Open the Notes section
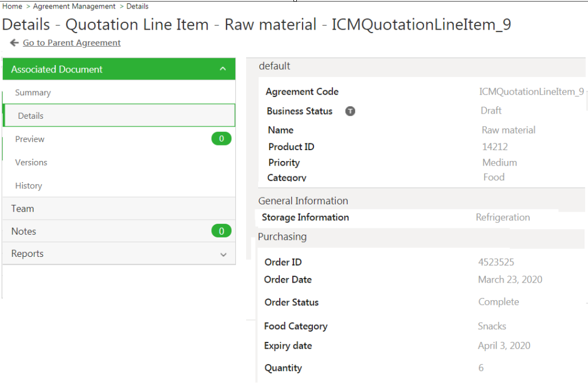Viewport: 588px width, 383px height. (x=24, y=231)
